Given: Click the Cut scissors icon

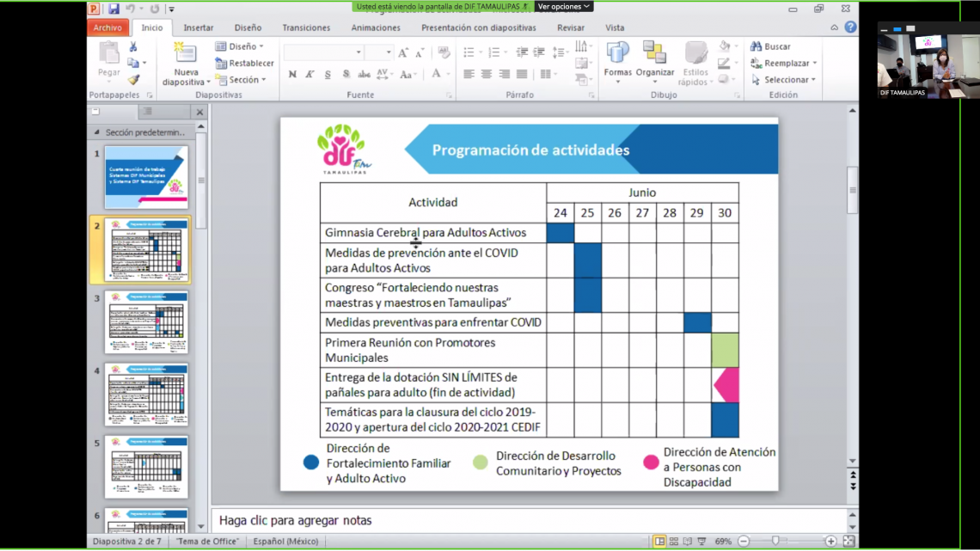Looking at the screenshot, I should coord(134,47).
